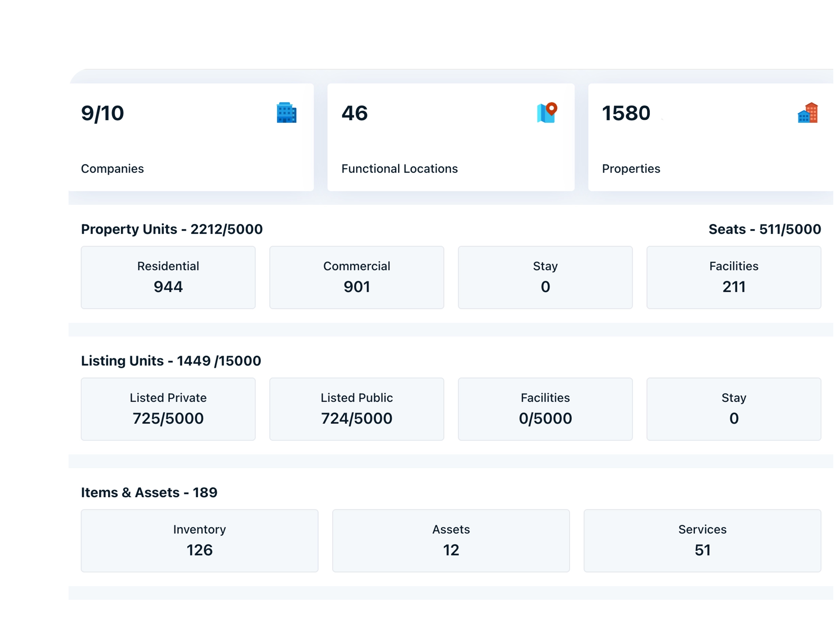Click the Listing Units 1449/15000 heading

[x=171, y=360]
